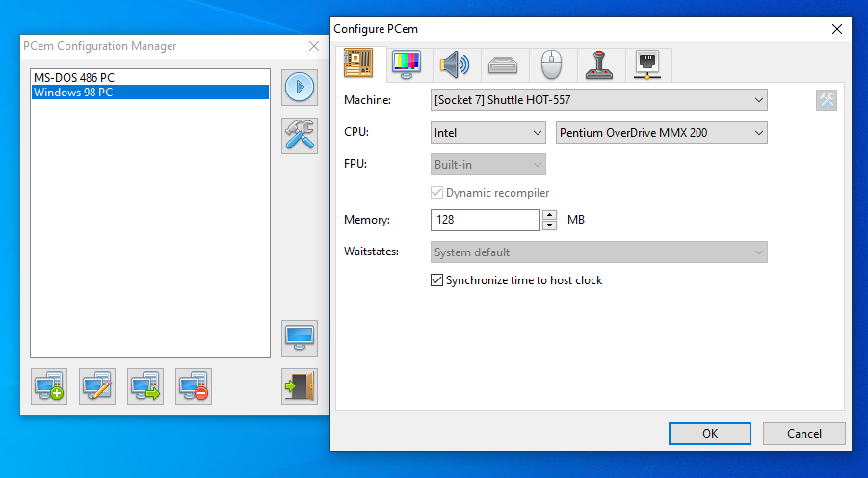This screenshot has width=868, height=478.
Task: Open the Sound settings tab
Action: coord(455,65)
